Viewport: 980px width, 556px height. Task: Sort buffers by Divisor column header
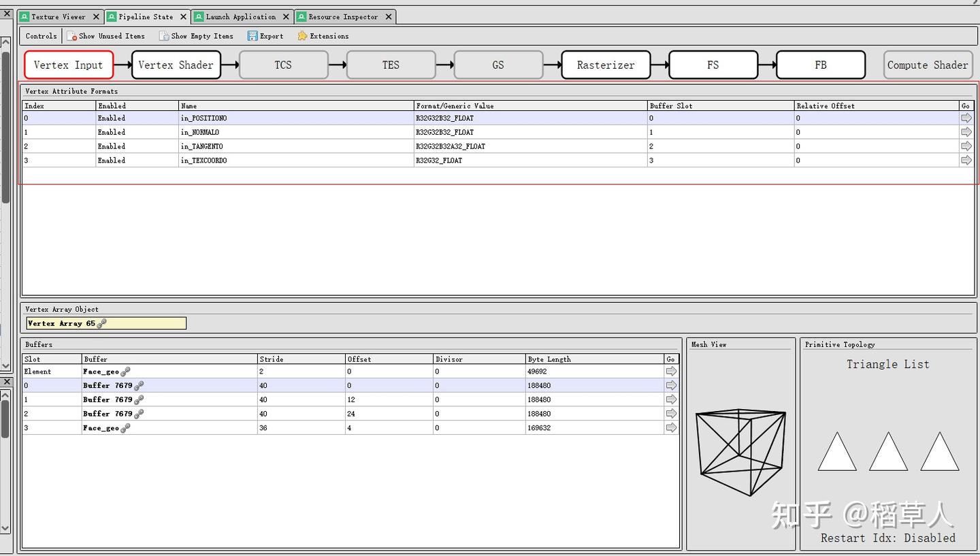[x=480, y=359]
